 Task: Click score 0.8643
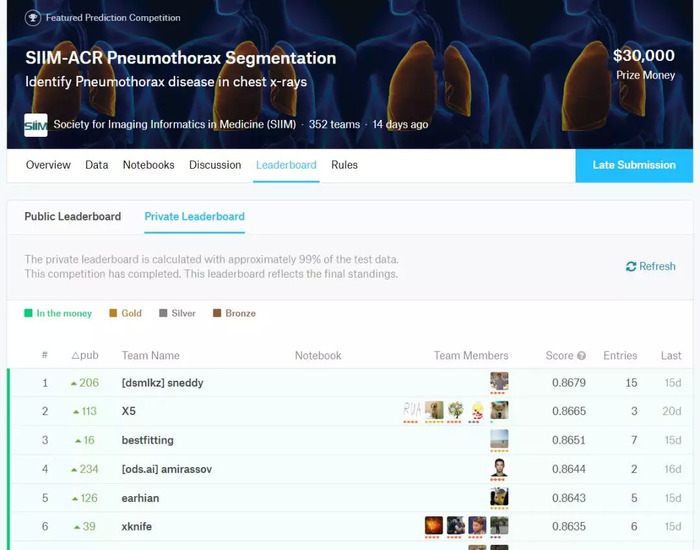[569, 498]
